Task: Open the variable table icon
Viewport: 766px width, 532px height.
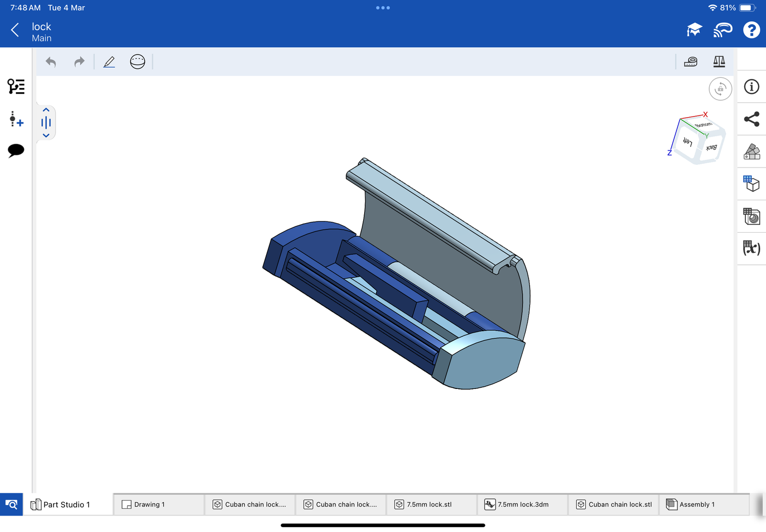Action: coord(751,248)
